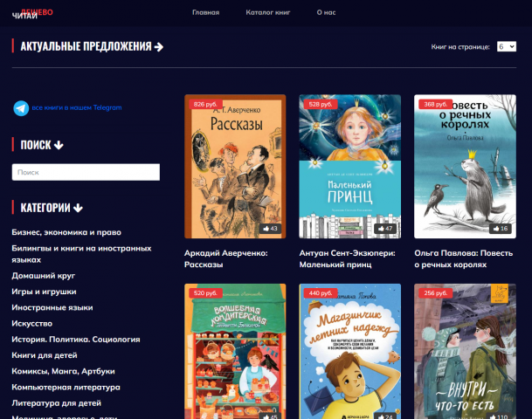Open the Аверченко Рассказы book cover

tap(235, 167)
